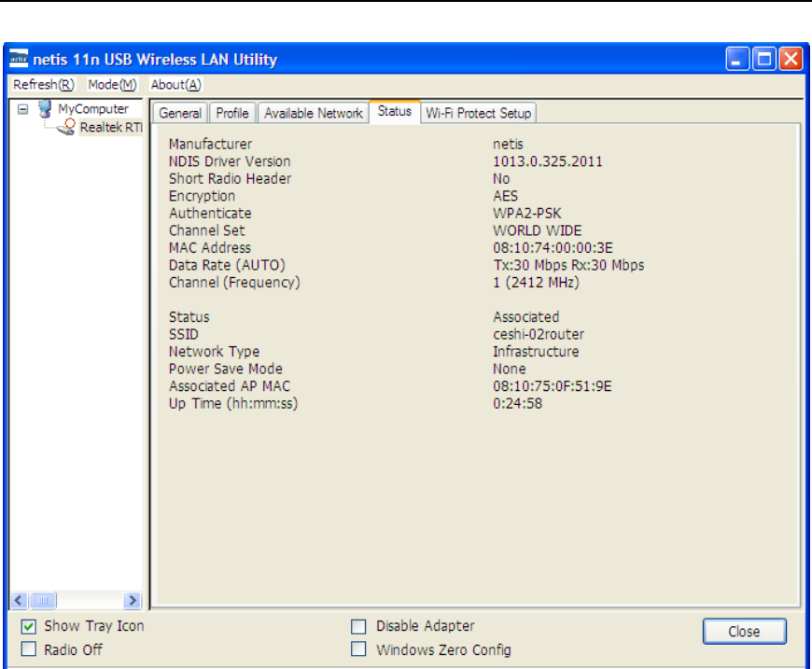Select the Realtek adapter icon
Screen dimensions: 812x669
pyautogui.click(x=66, y=127)
